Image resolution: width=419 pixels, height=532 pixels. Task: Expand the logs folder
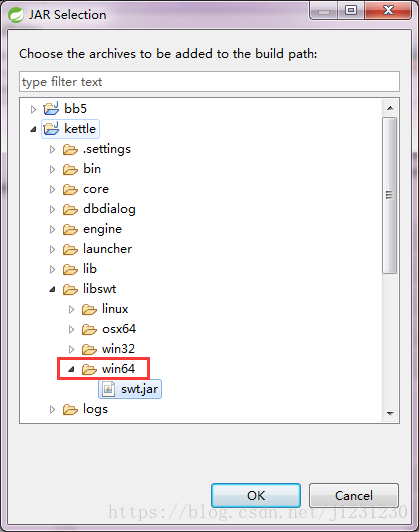click(52, 410)
